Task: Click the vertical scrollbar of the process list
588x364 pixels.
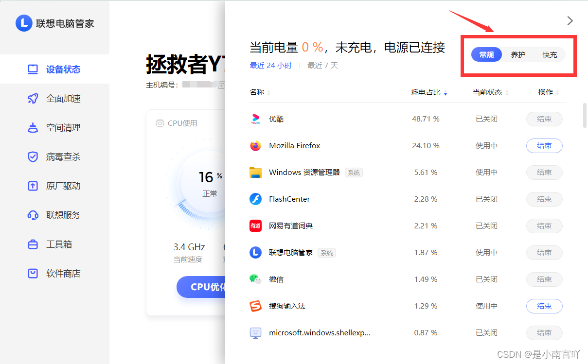Action: coord(585,115)
